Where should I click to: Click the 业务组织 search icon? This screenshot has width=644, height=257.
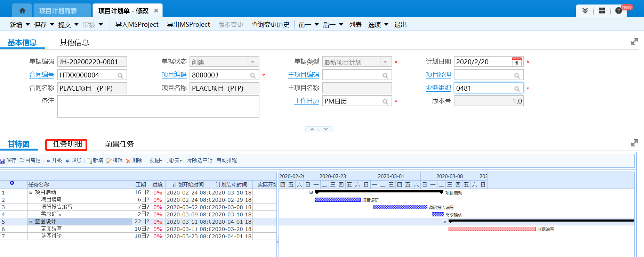(x=517, y=89)
